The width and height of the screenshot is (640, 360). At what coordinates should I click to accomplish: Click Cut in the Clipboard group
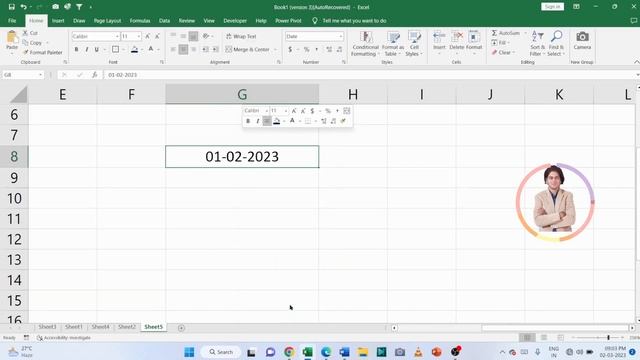(30, 33)
